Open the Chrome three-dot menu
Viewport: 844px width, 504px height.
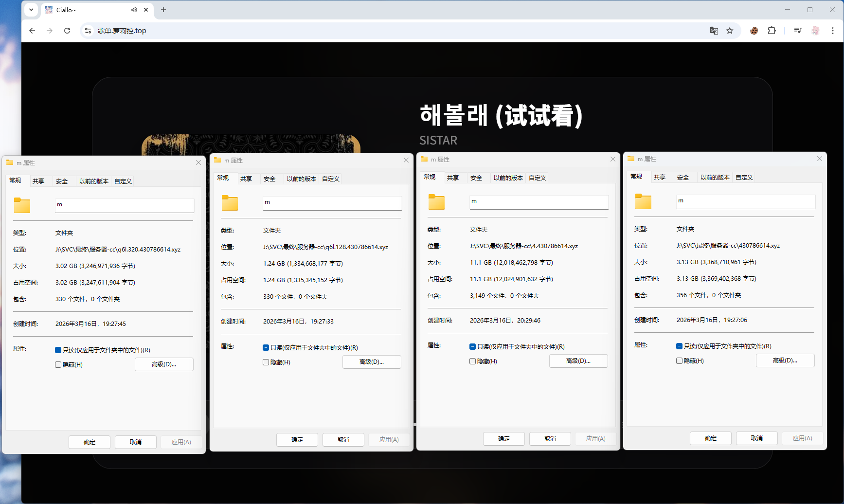click(x=833, y=31)
